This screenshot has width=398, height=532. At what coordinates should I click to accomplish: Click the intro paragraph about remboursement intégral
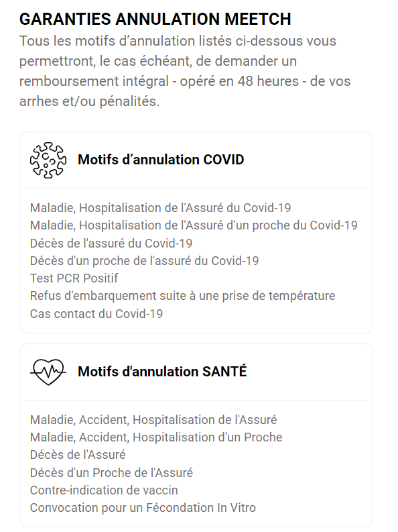(x=185, y=71)
